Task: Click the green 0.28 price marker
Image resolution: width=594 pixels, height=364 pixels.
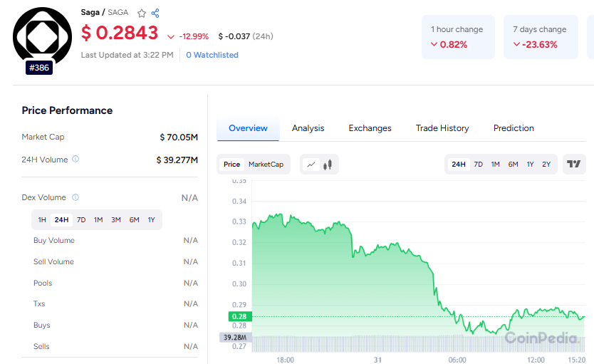Action: [x=238, y=316]
